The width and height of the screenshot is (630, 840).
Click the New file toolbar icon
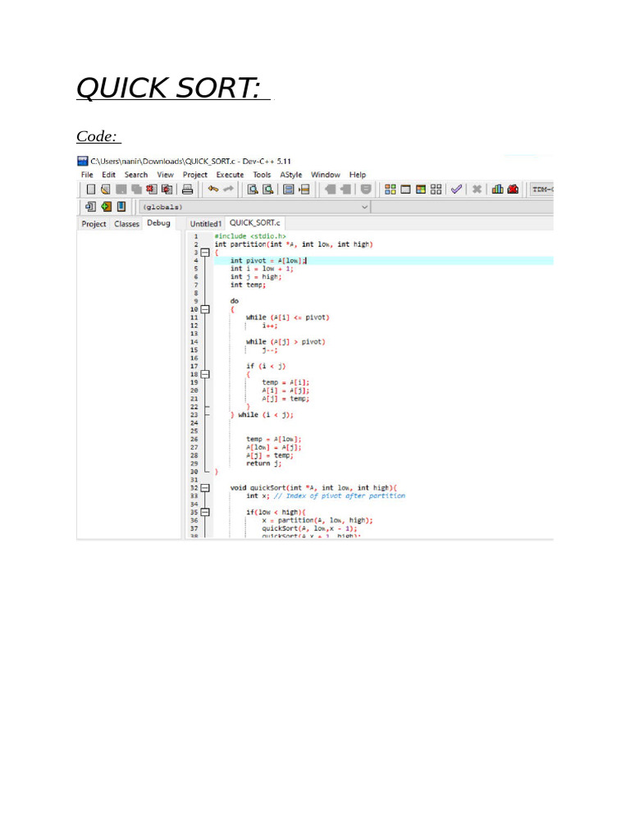[90, 189]
